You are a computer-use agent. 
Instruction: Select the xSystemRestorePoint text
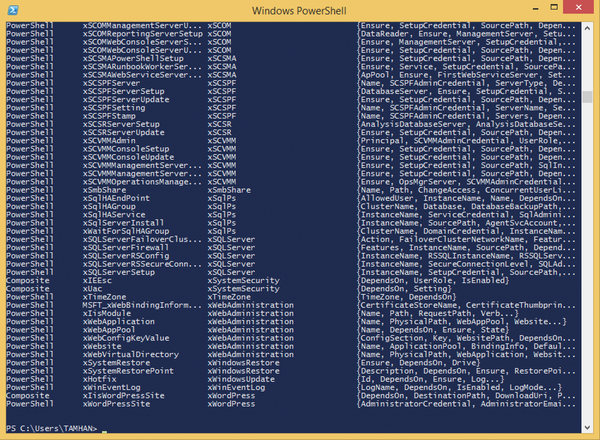(129, 371)
